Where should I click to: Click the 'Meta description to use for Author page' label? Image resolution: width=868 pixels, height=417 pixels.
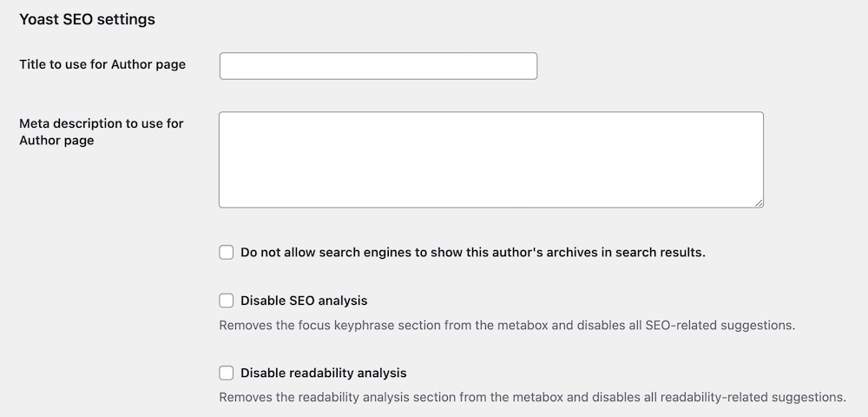click(x=102, y=132)
